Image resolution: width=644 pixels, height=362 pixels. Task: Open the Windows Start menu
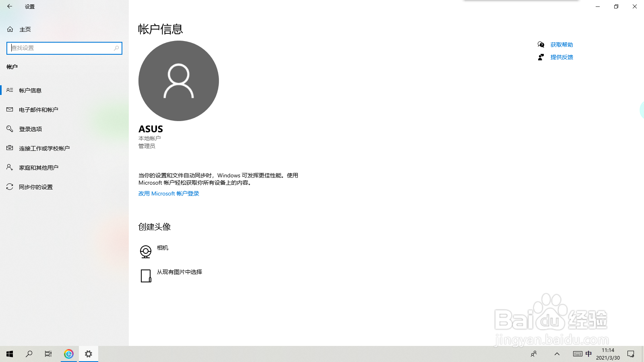click(x=10, y=354)
